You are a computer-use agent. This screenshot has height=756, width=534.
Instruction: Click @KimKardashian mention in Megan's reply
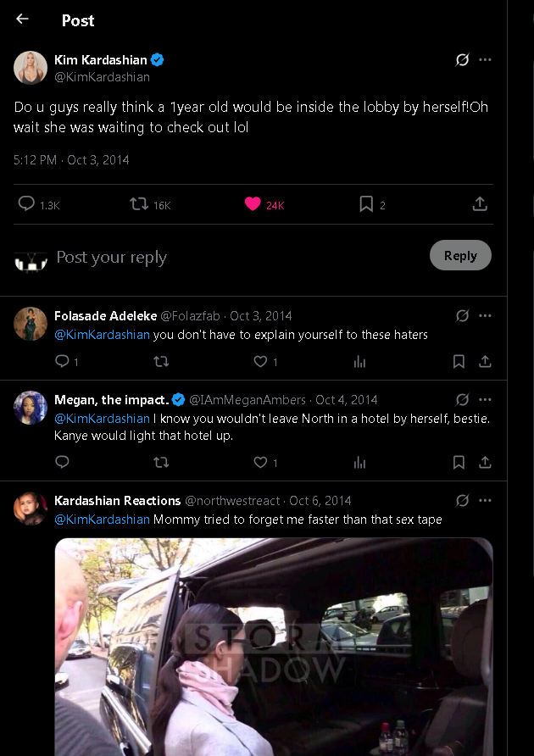(102, 419)
